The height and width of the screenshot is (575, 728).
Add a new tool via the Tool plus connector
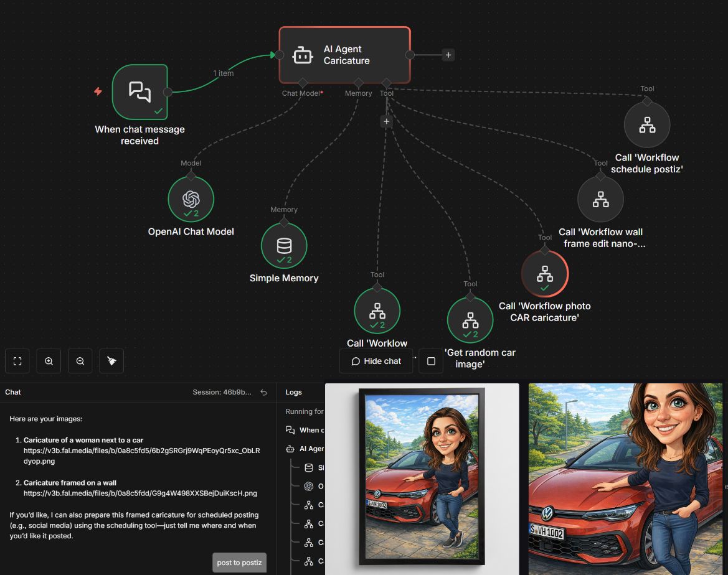386,121
